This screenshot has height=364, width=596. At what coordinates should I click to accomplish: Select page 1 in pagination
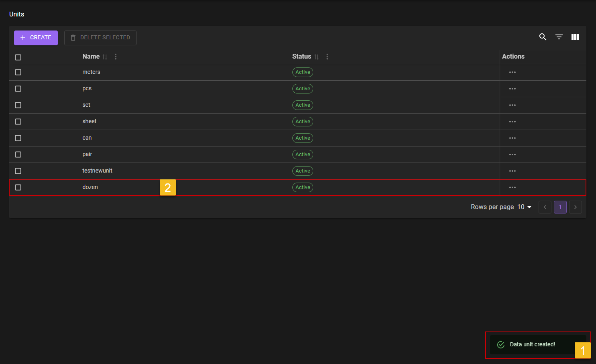tap(560, 207)
